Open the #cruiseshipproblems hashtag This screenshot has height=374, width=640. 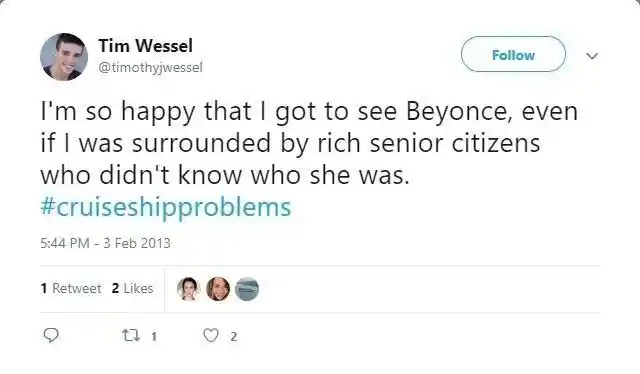coord(166,207)
